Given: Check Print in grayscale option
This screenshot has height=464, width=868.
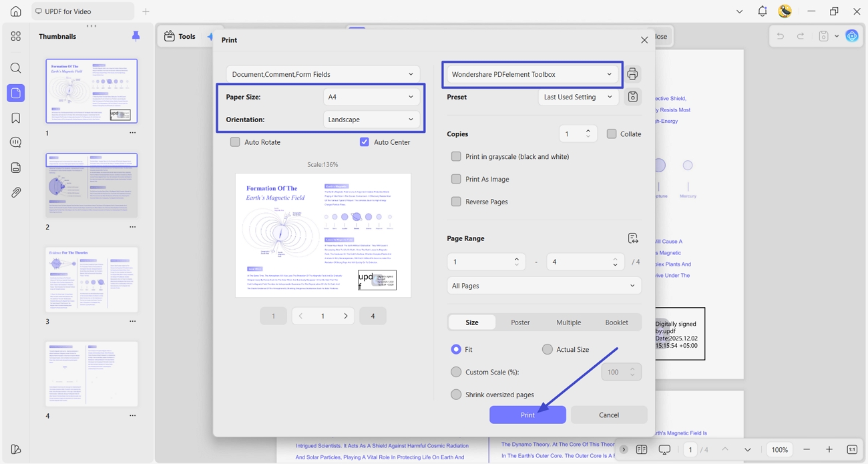Looking at the screenshot, I should pyautogui.click(x=456, y=156).
